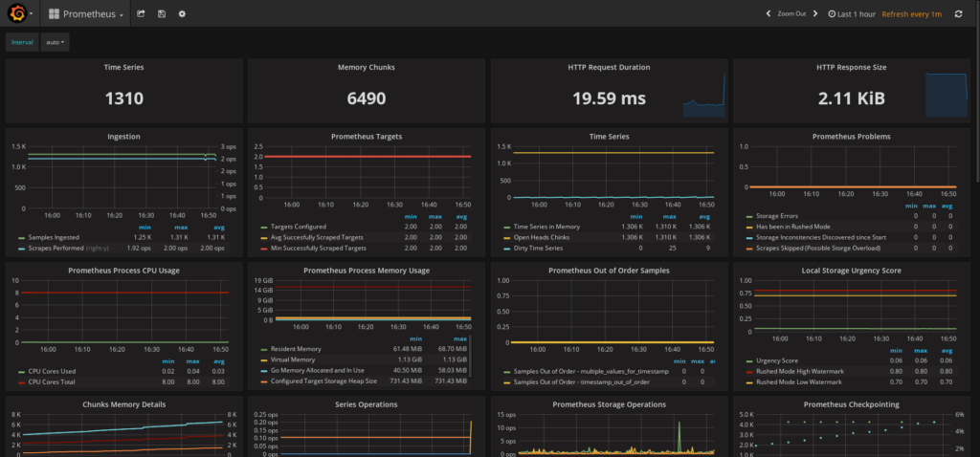Sort Prometheus Problems legend by avg column
The image size is (980, 457).
pyautogui.click(x=947, y=206)
